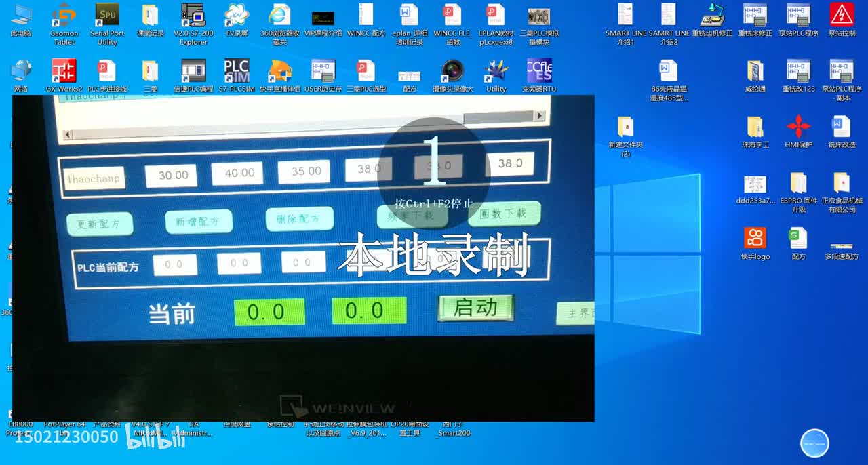
Task: Launch GX Works2 shortcut
Action: [x=64, y=75]
